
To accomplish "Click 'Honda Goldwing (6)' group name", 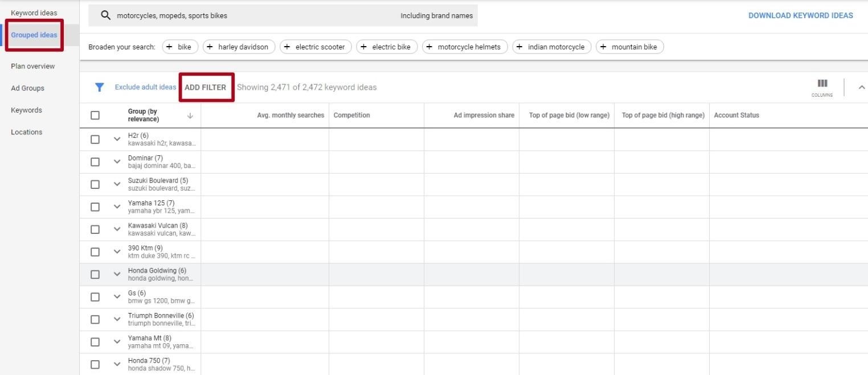I will [x=157, y=270].
